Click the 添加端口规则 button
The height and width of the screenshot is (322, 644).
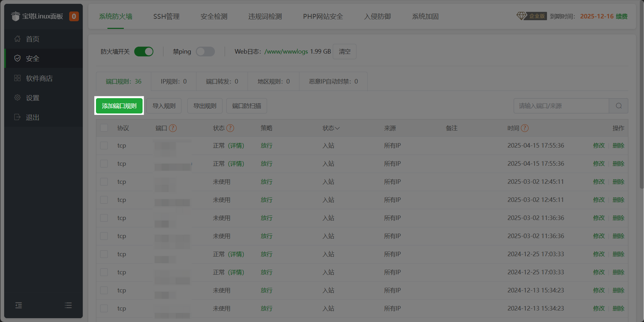point(119,106)
